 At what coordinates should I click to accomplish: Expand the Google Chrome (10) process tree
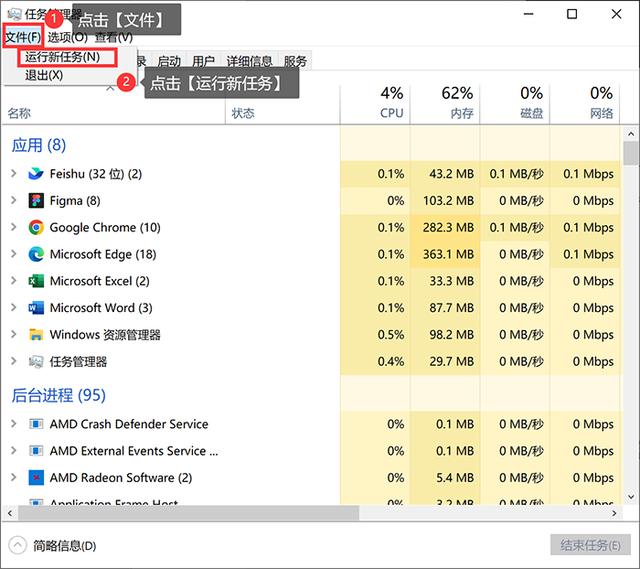pos(13,228)
